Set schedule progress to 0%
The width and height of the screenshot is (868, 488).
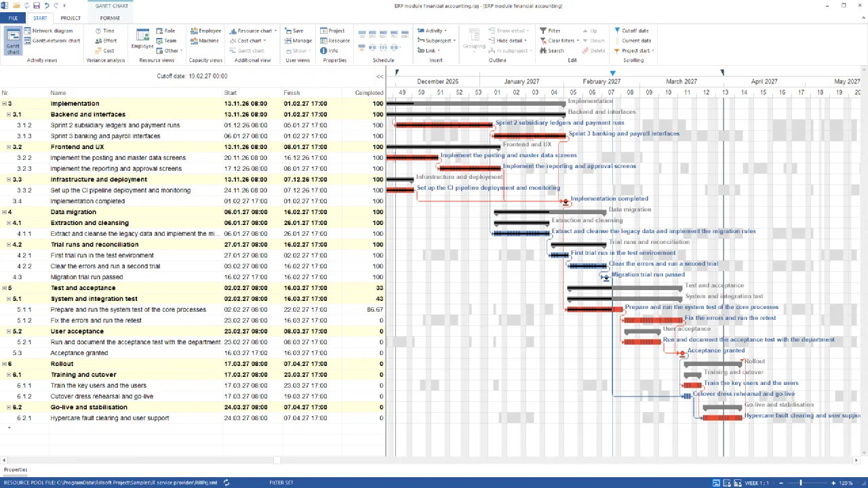tap(362, 34)
